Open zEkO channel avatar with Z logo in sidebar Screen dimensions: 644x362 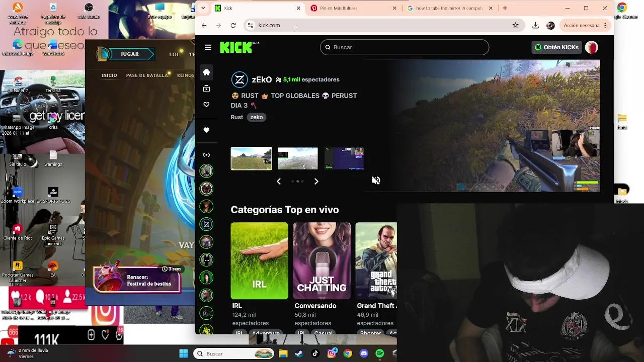tap(206, 224)
